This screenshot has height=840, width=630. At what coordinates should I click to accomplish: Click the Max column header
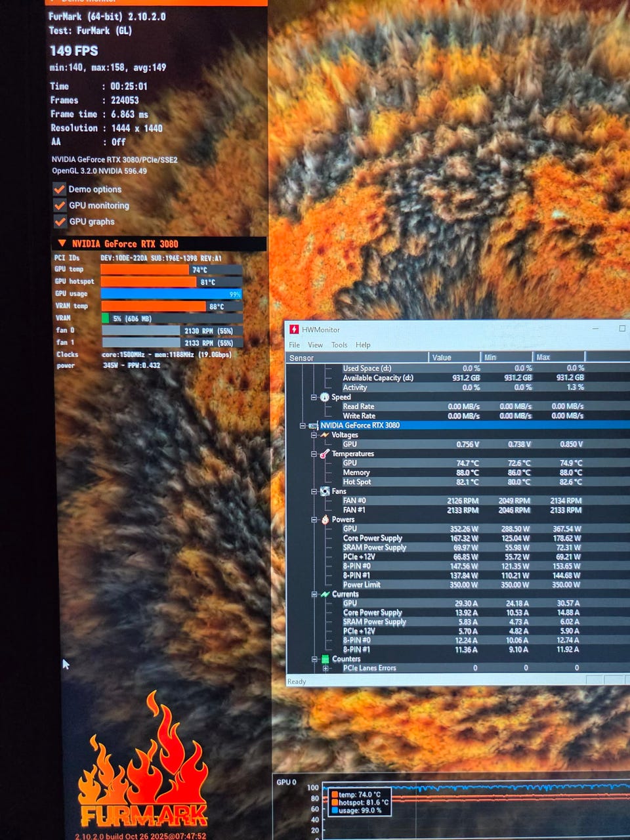click(559, 358)
